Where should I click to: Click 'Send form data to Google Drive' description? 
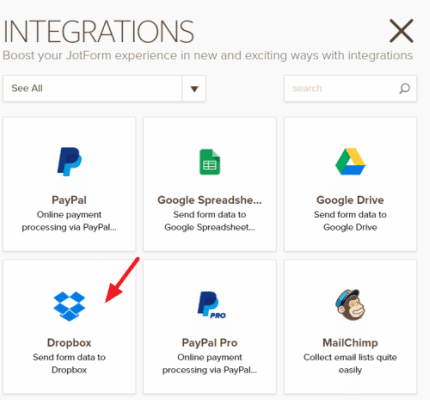[x=350, y=221]
